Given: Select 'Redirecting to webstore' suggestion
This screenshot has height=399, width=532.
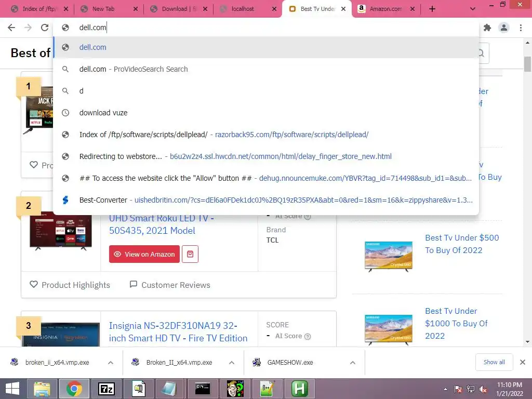Looking at the screenshot, I should coord(267,156).
